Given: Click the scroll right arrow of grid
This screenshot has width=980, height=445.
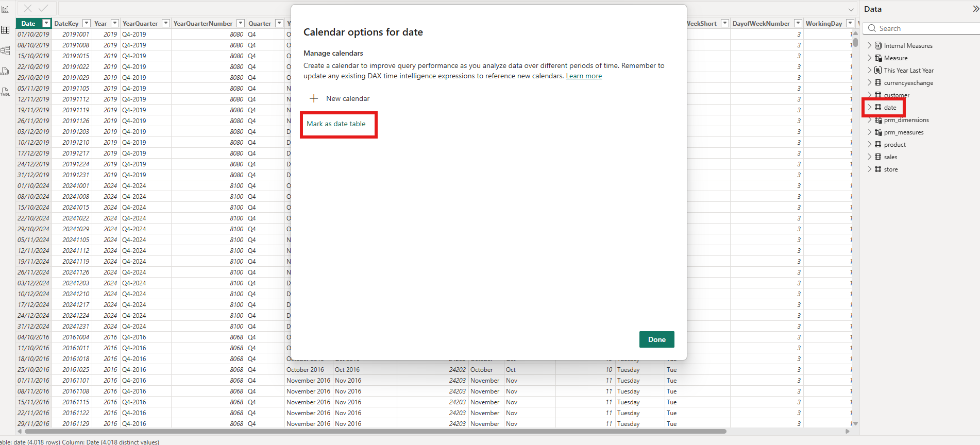Looking at the screenshot, I should click(848, 431).
